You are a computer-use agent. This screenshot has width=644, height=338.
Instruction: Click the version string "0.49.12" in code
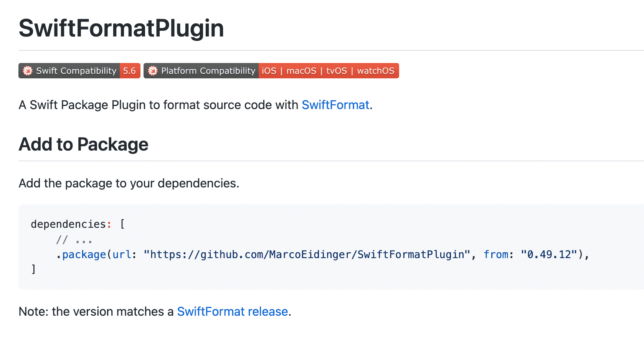pos(549,255)
